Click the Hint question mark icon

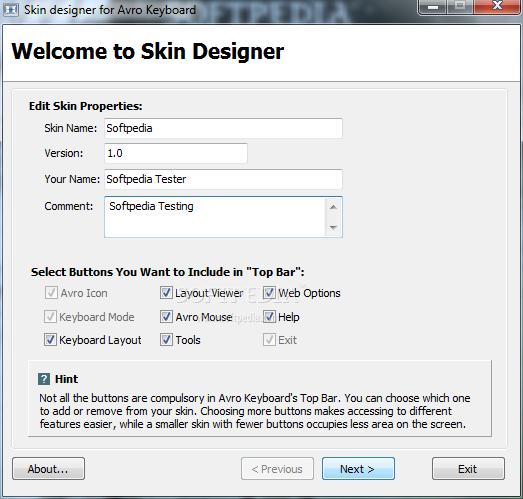pyautogui.click(x=44, y=379)
